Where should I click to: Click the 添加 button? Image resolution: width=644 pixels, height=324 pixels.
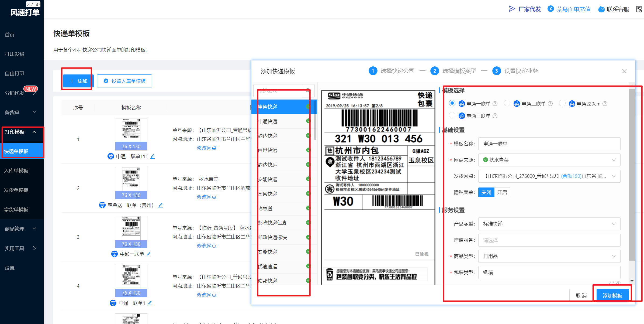pyautogui.click(x=78, y=81)
